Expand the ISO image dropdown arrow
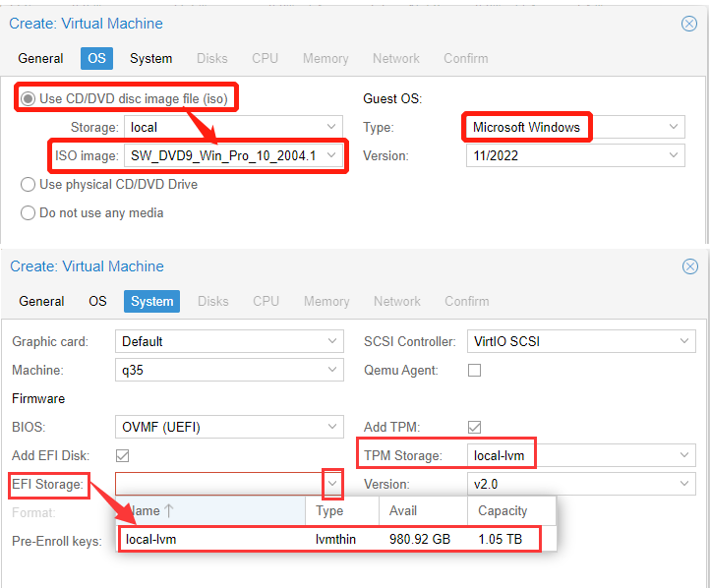Image resolution: width=710 pixels, height=588 pixels. 331,155
